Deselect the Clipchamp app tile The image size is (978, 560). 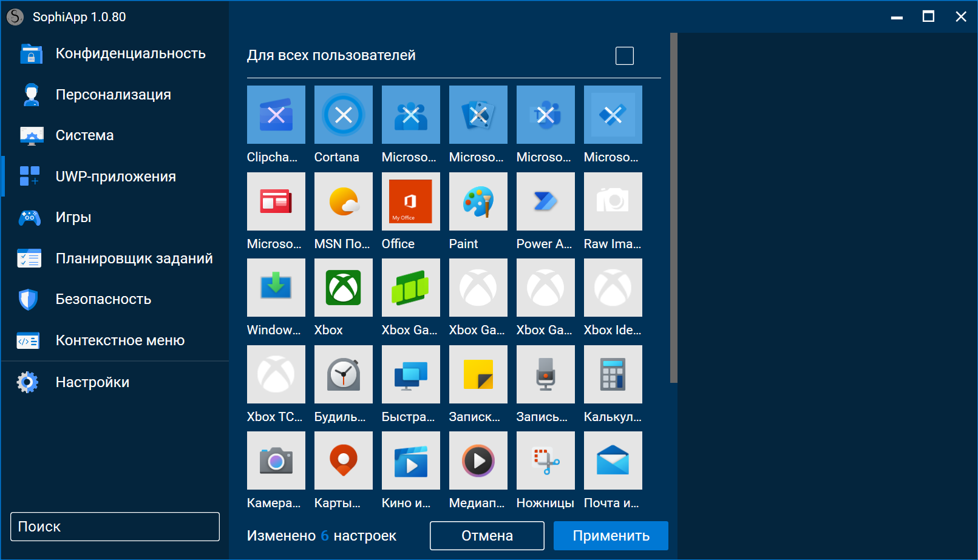point(276,115)
